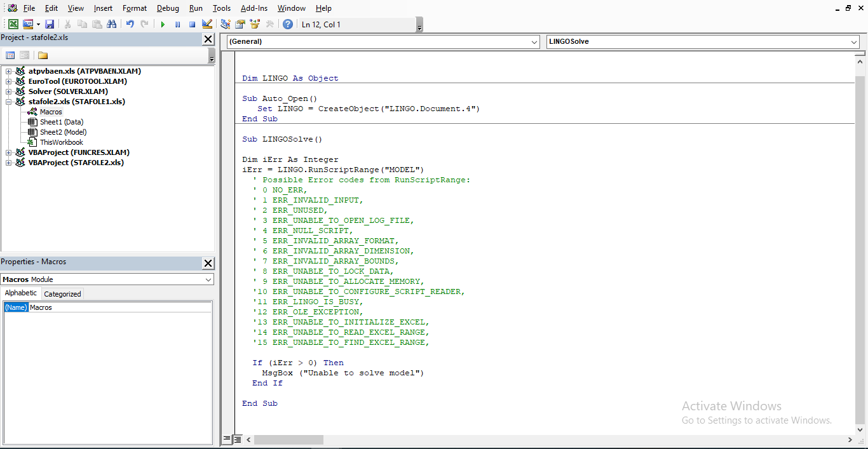This screenshot has width=868, height=449.
Task: Switch to the Categorized tab in Properties
Action: (x=62, y=293)
